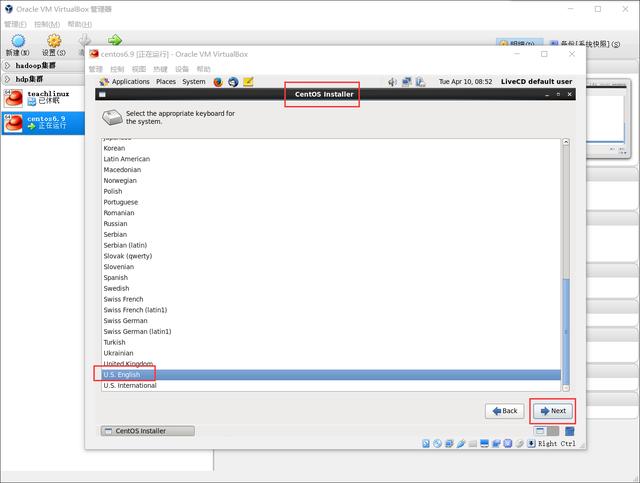This screenshot has width=640, height=483.
Task: Click the blue CPU features status icon
Action: click(508, 443)
